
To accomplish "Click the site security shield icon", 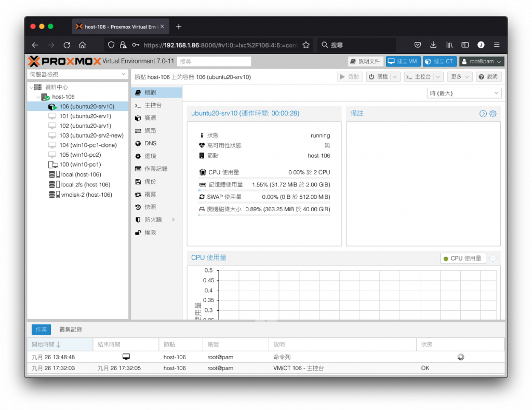I will point(111,45).
